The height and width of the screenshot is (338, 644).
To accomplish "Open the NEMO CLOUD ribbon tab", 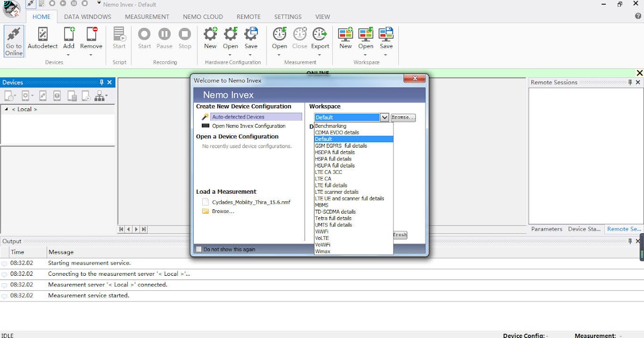I will 203,17.
